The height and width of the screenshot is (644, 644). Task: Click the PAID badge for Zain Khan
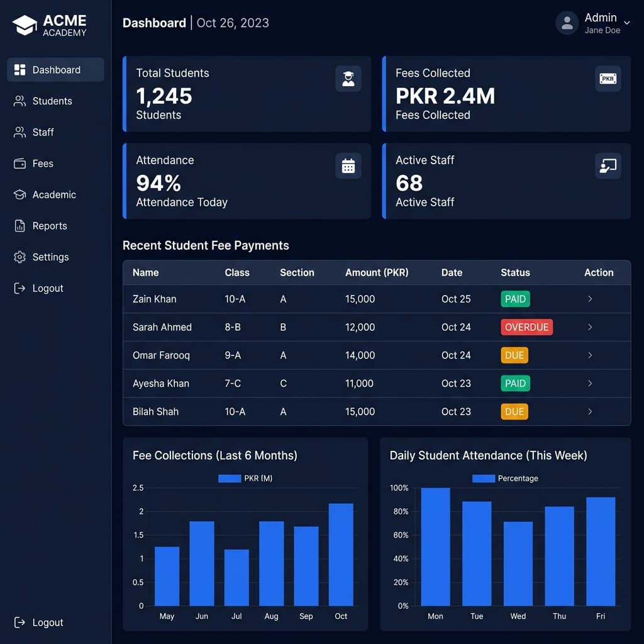pyautogui.click(x=516, y=299)
